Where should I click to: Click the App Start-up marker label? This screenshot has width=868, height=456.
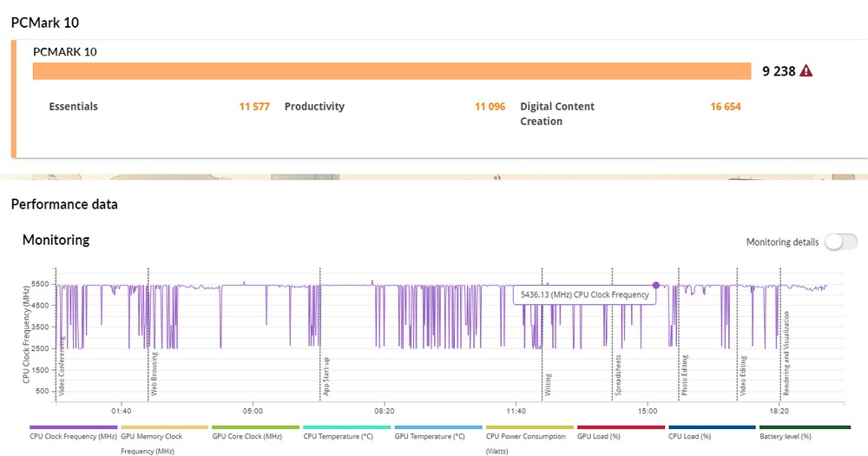pos(326,376)
